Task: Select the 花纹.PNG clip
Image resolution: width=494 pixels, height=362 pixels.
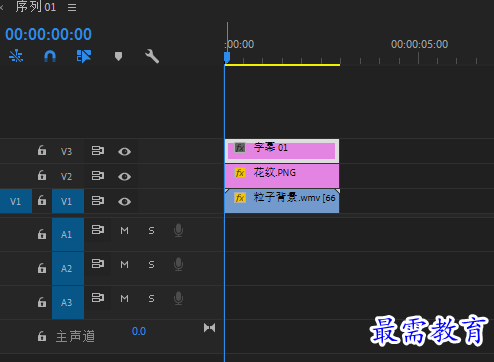Action: (282, 176)
